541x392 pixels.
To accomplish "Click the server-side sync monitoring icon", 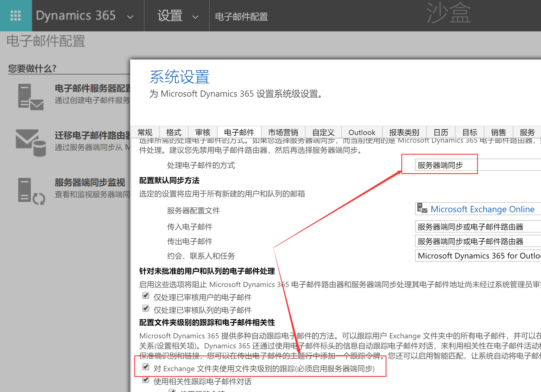I will (x=31, y=191).
